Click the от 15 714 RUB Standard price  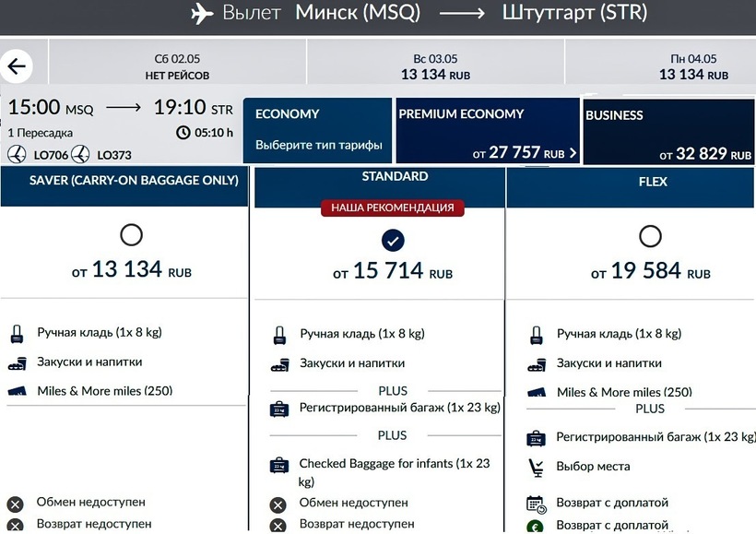(393, 271)
